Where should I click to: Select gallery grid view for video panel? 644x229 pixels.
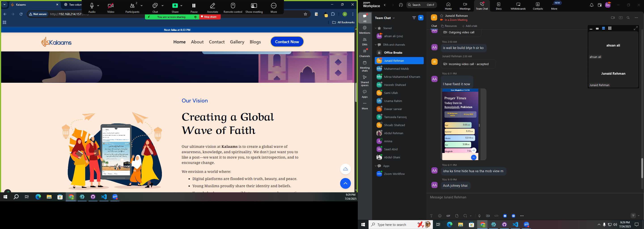tap(610, 28)
